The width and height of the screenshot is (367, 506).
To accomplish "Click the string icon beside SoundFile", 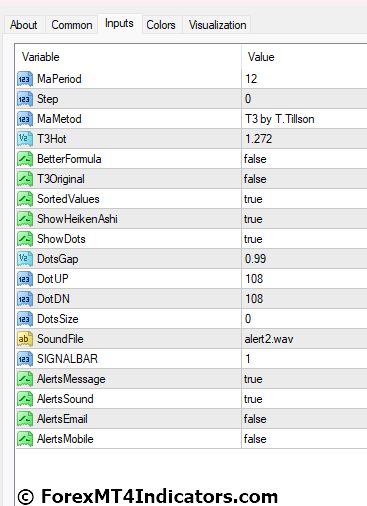I will (25, 339).
